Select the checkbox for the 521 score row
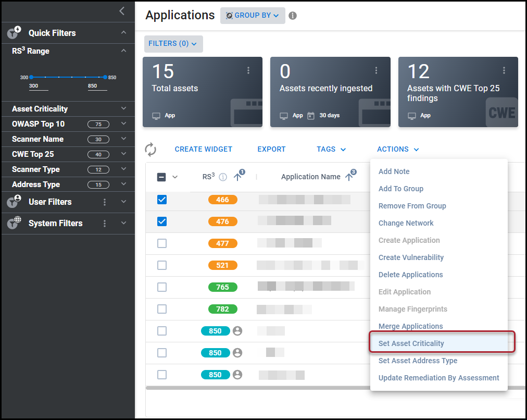527x420 pixels. (162, 265)
